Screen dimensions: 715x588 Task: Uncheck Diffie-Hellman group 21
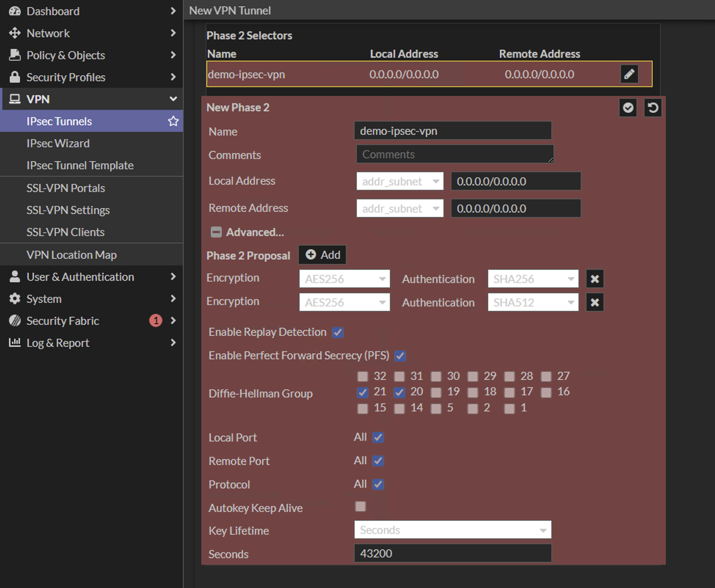click(363, 392)
